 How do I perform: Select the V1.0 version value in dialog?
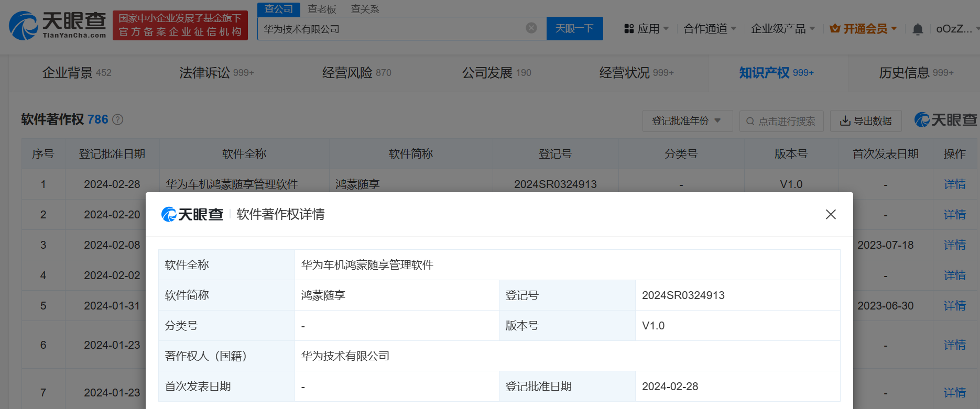click(x=653, y=326)
